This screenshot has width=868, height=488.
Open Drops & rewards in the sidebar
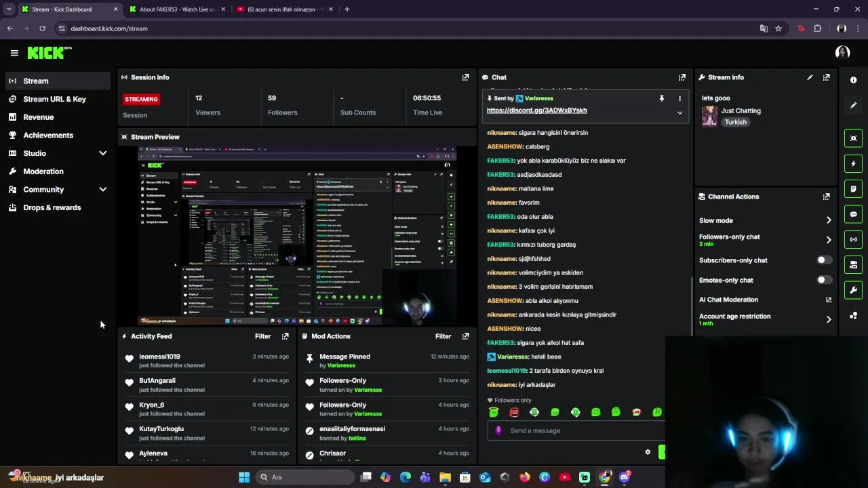tap(58, 207)
